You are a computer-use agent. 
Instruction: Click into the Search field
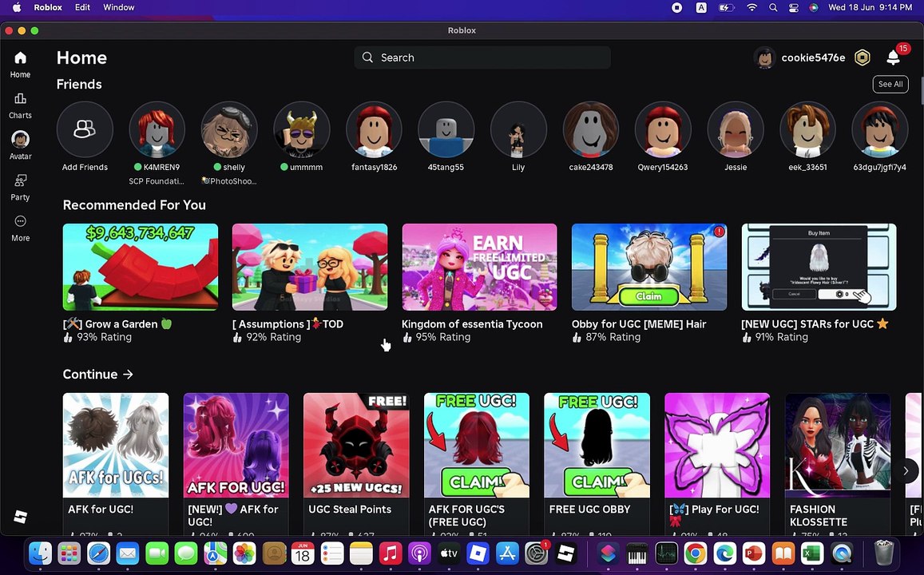tap(482, 57)
